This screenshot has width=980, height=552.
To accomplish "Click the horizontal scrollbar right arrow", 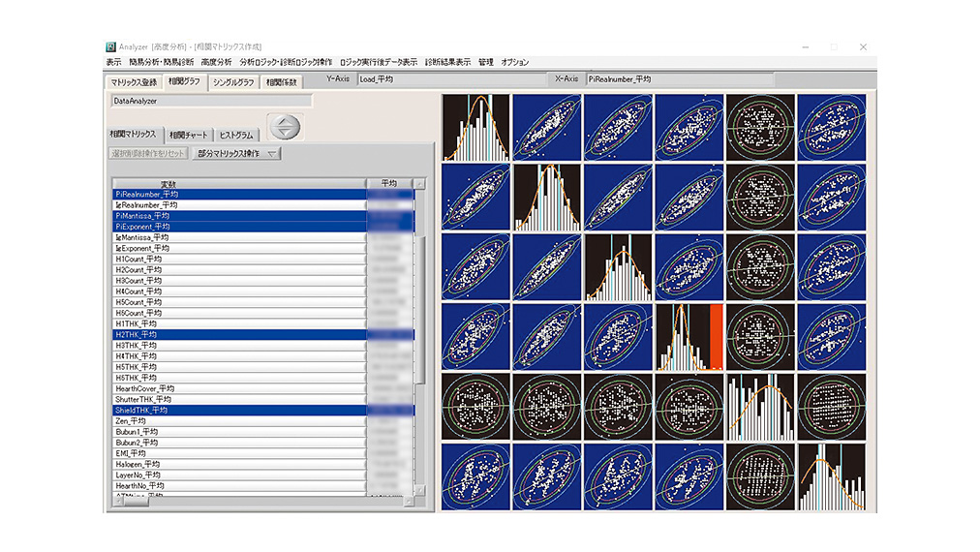I will 408,501.
